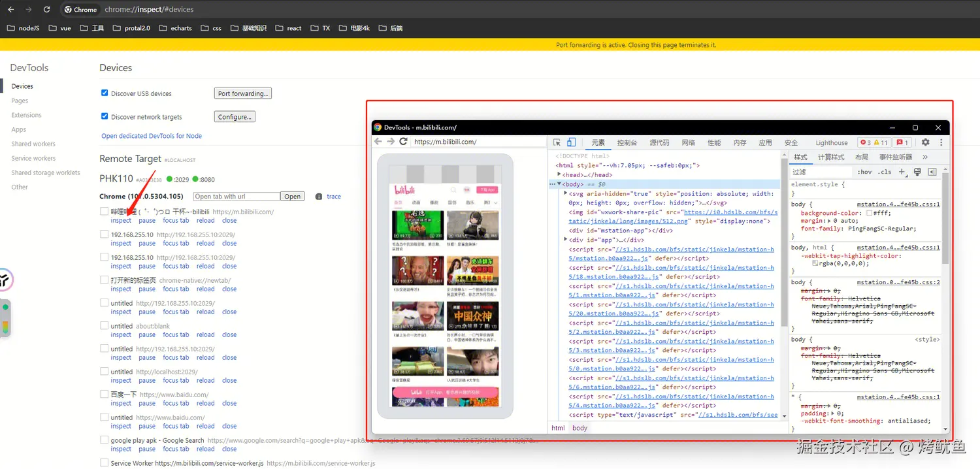Open the react bookmark folder

point(289,28)
